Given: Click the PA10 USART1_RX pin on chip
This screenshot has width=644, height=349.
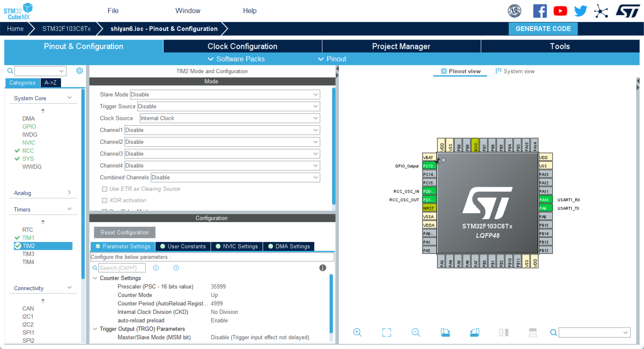Looking at the screenshot, I should pyautogui.click(x=545, y=200).
